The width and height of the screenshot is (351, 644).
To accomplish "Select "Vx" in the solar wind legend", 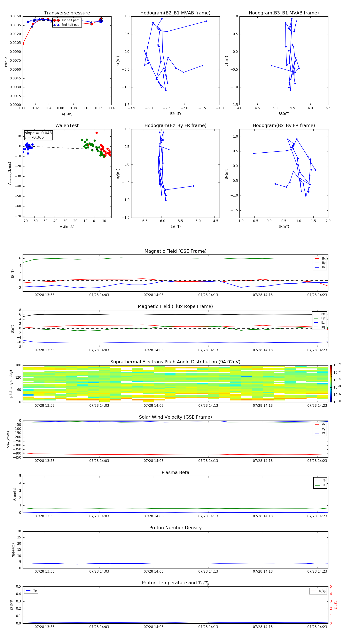I will pyautogui.click(x=320, y=424).
